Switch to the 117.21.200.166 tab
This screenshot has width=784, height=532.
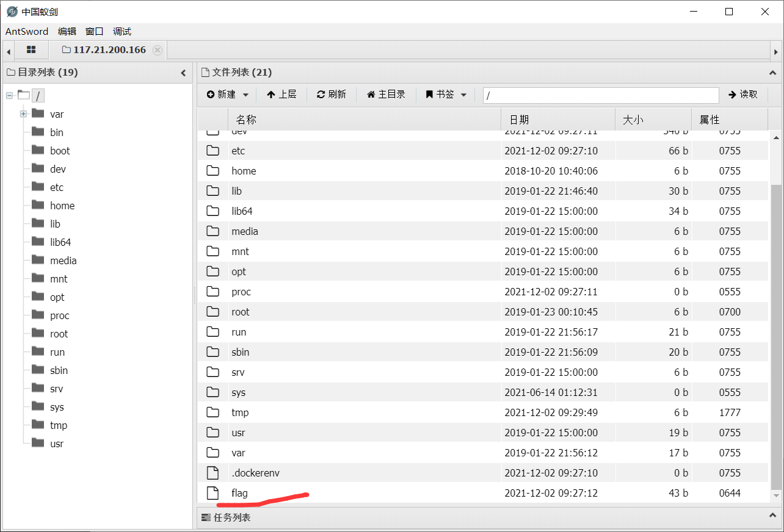[x=109, y=50]
